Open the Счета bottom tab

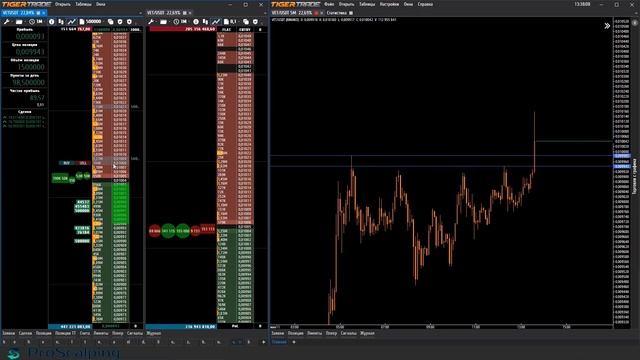[x=85, y=333]
